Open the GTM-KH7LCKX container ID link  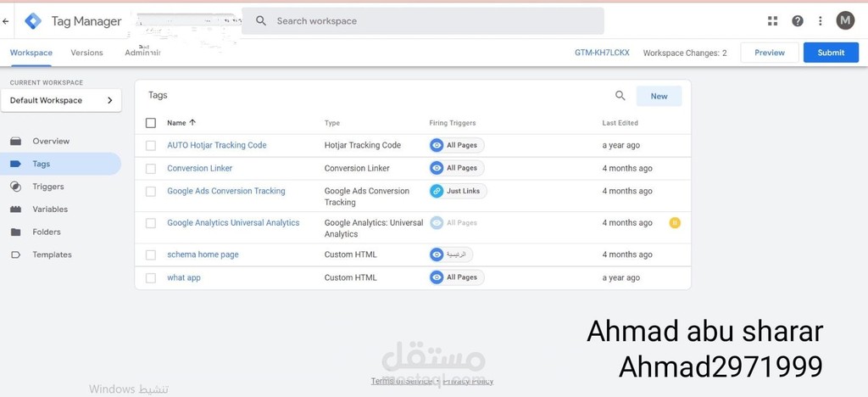602,53
